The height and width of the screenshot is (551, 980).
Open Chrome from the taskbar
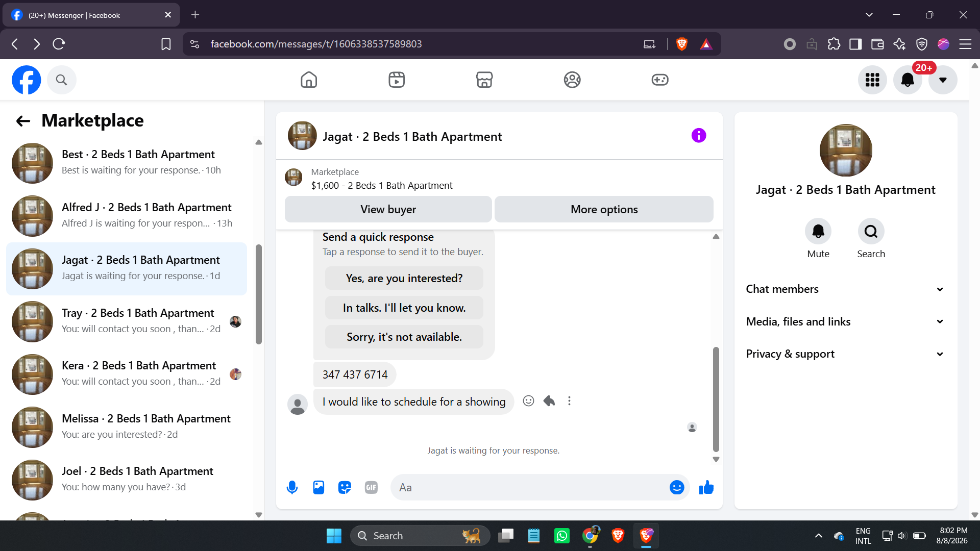pos(590,536)
